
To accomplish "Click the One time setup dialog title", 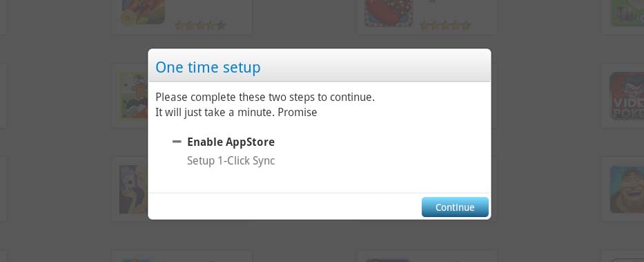I will click(x=208, y=67).
